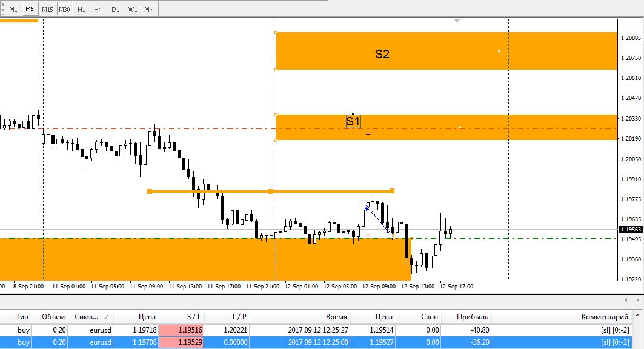Click the current price tag 1.19563
This screenshot has width=644, height=349.
coord(631,230)
